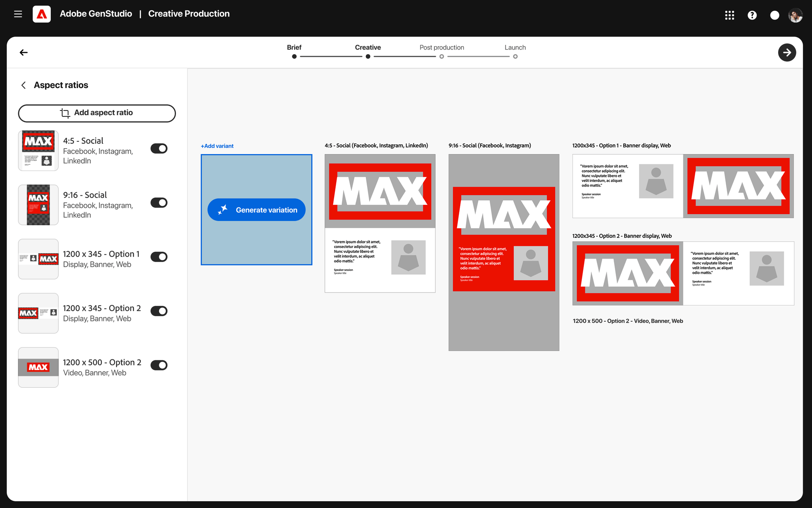This screenshot has height=508, width=812.
Task: Go back using the left arrow
Action: tap(24, 52)
